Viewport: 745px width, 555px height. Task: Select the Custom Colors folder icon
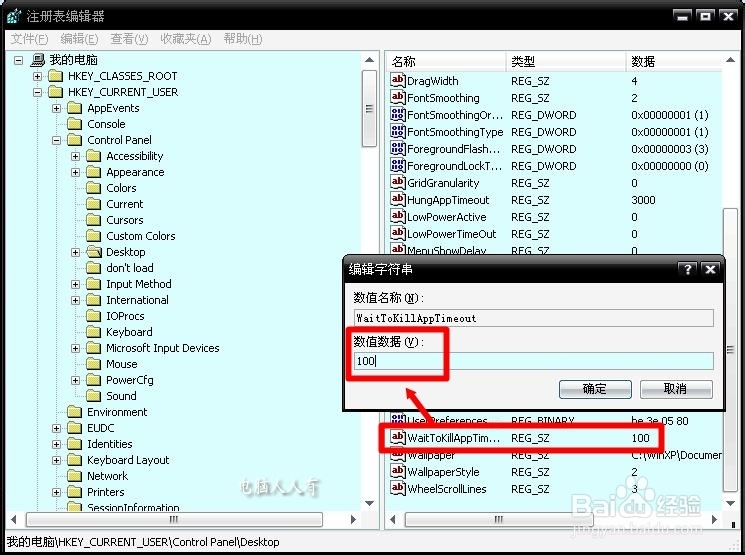pyautogui.click(x=94, y=236)
